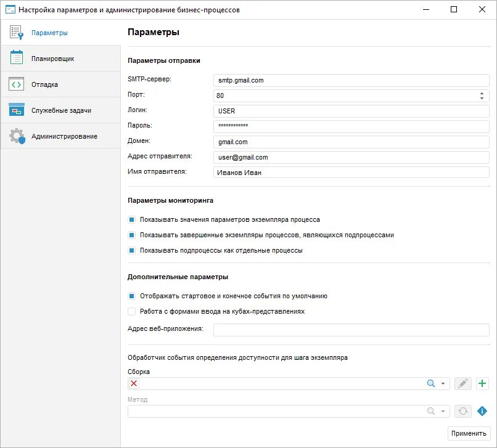Open the Планировщик calendar icon
This screenshot has height=448, width=497.
[17, 58]
